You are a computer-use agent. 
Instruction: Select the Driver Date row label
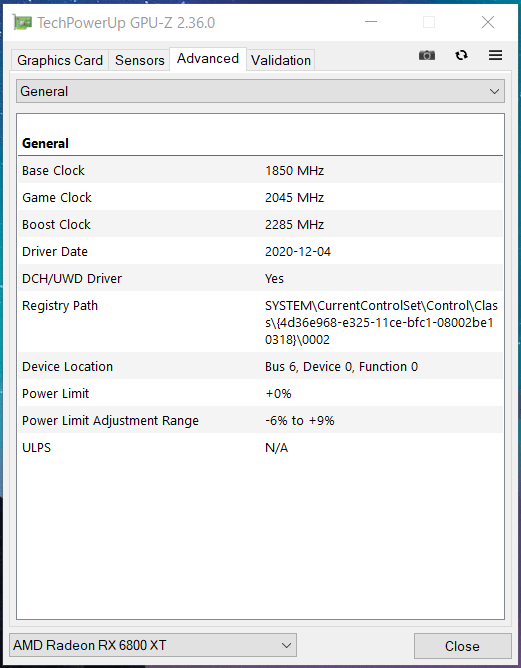coord(55,252)
